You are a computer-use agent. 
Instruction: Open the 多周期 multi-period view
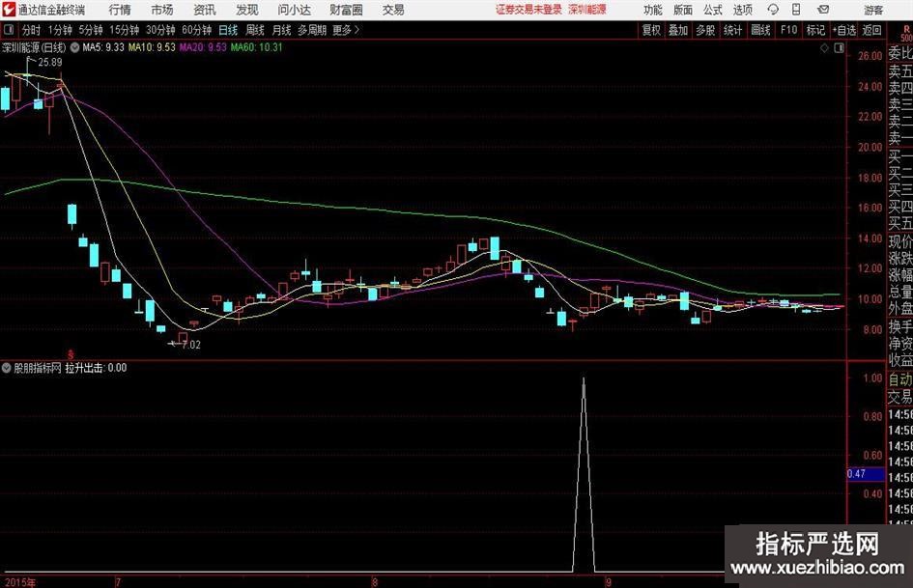(312, 30)
